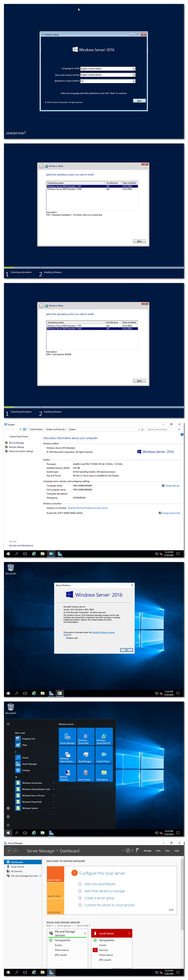Click Internet Explorer on Server Manager screenshot taskbar
Screen dimensions: 188x980
point(34,972)
